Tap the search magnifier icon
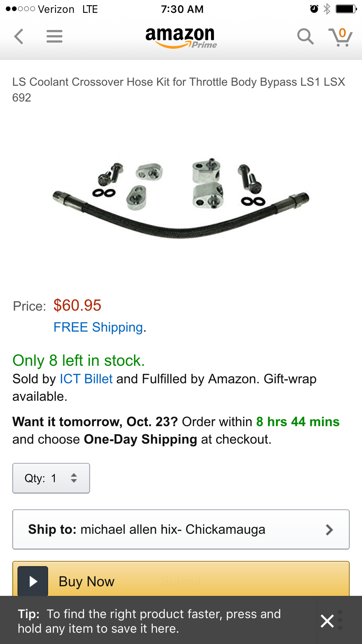The height and width of the screenshot is (644, 362). [305, 36]
